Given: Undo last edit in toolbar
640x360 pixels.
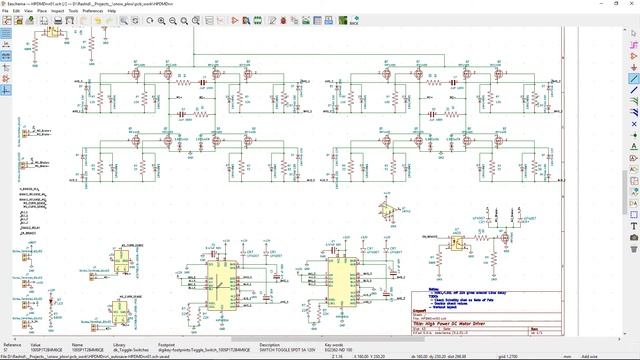Looking at the screenshot, I should pos(98,20).
